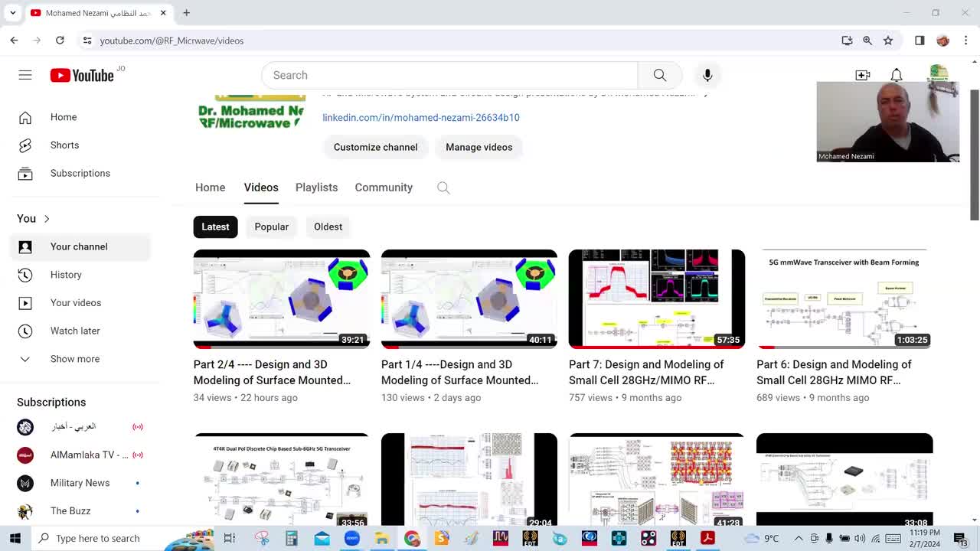This screenshot has width=980, height=551.
Task: Switch to the Videos tab
Action: coord(261,187)
